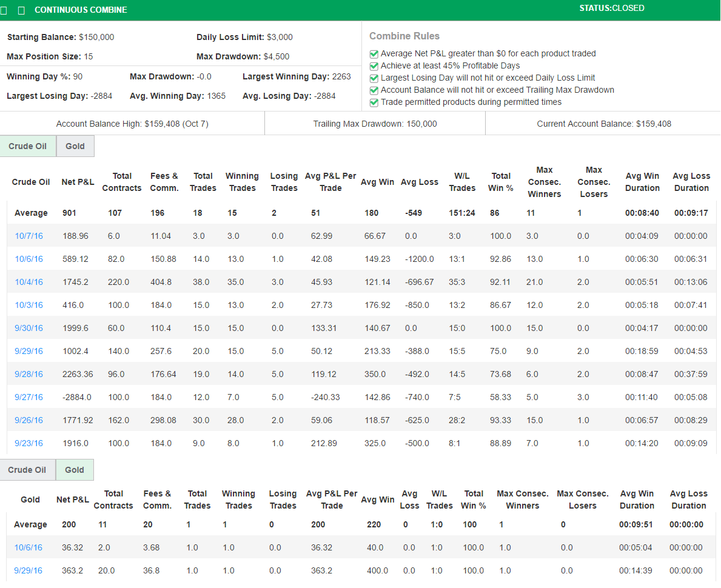Select the upper Gold tab

click(75, 147)
